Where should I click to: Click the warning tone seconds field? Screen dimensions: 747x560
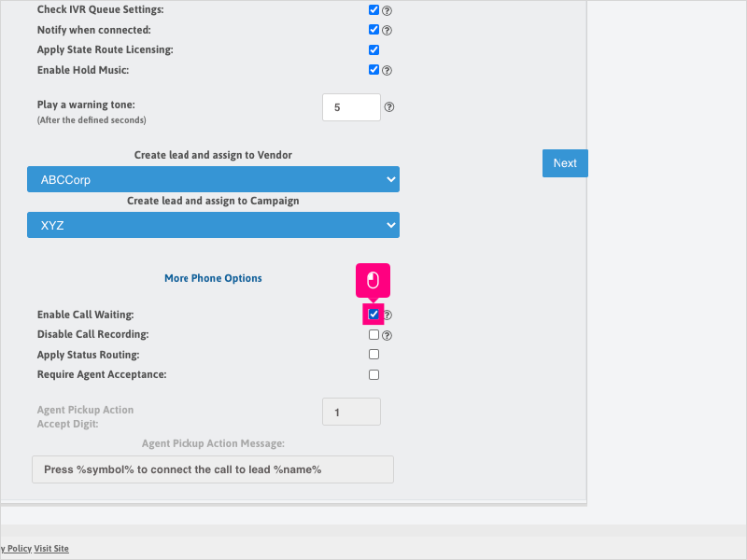click(x=352, y=107)
